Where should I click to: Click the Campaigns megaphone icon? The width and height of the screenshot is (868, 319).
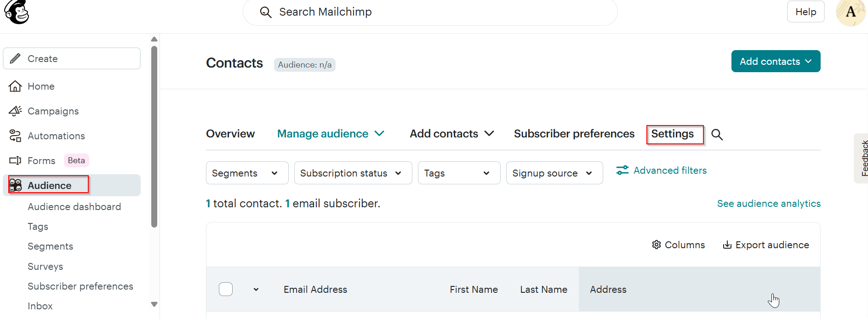pos(15,111)
